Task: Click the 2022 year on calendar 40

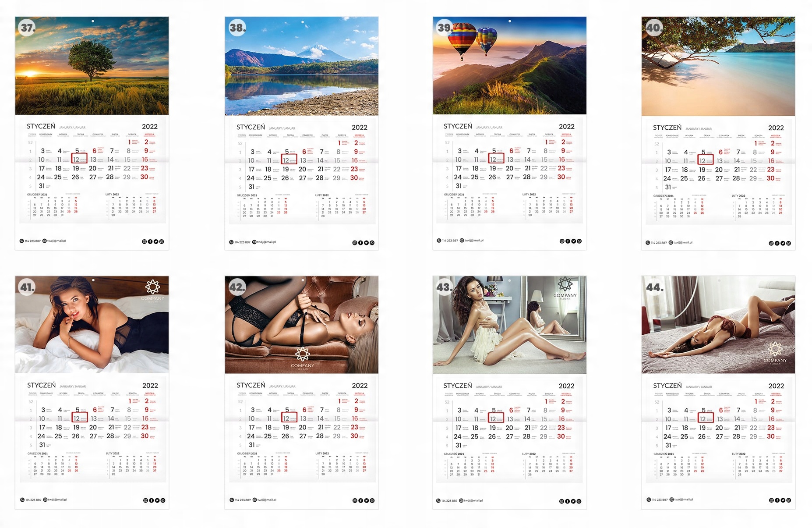Action: (776, 128)
